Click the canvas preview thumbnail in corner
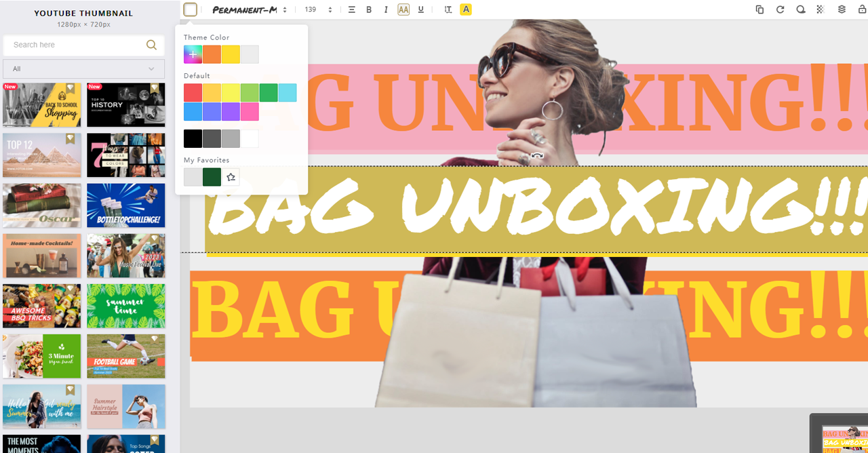 coord(845,439)
